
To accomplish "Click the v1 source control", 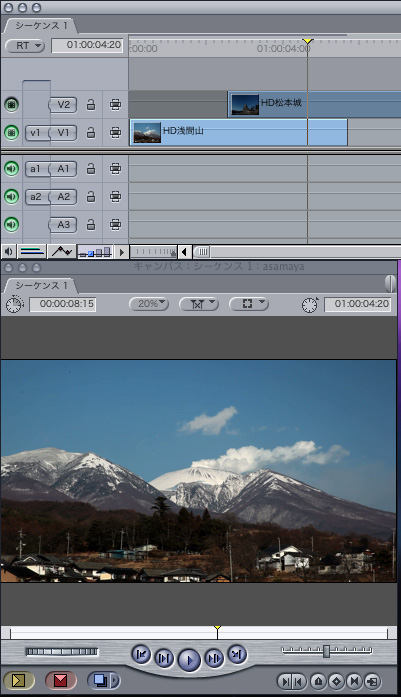I will 36,132.
